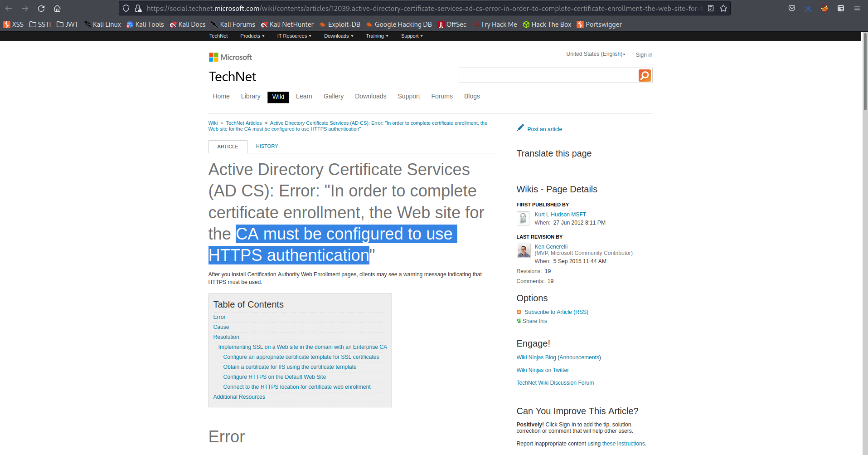Click the orange TechNet search button

pos(645,75)
